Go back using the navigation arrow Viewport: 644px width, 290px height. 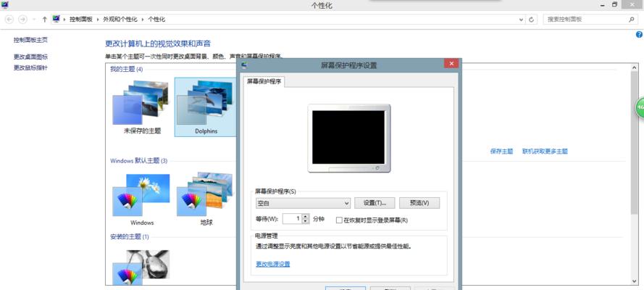(9, 20)
